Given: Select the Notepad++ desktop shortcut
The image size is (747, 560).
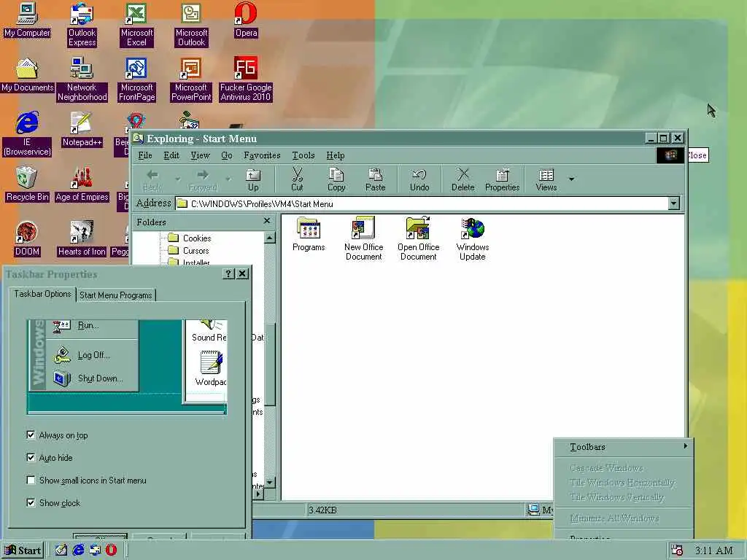Looking at the screenshot, I should coord(82,130).
